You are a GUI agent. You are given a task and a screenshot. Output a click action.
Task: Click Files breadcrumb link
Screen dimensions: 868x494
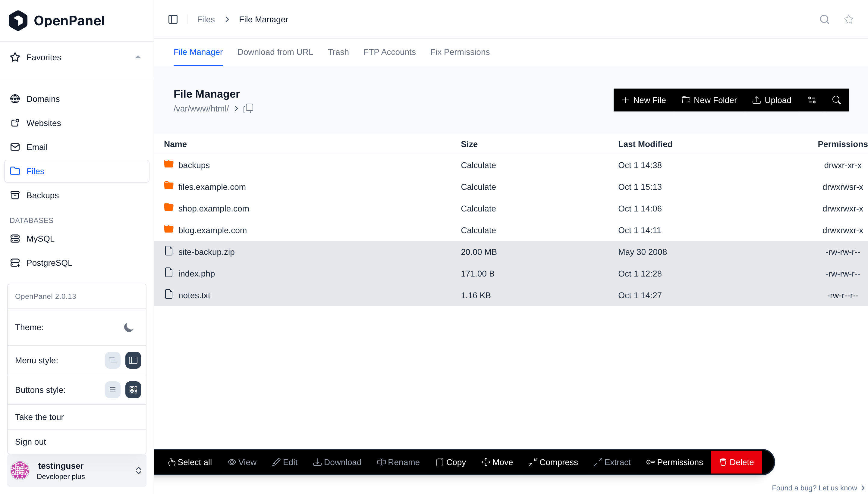pos(206,19)
